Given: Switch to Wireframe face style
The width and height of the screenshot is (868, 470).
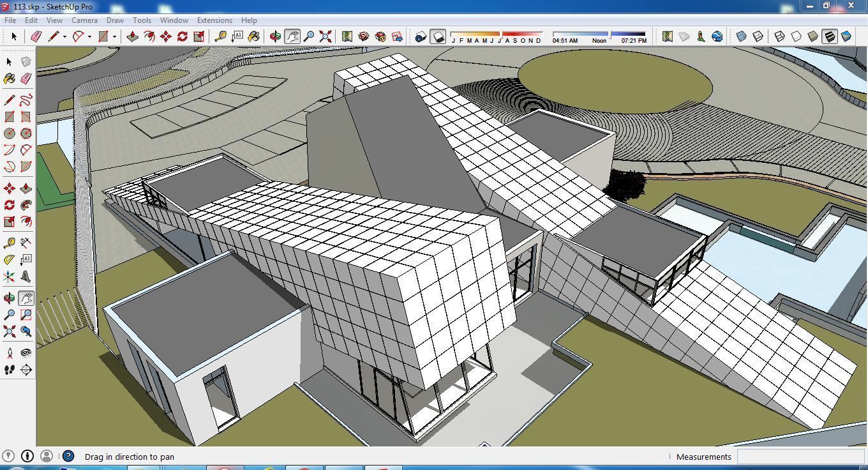Looking at the screenshot, I should (x=780, y=36).
